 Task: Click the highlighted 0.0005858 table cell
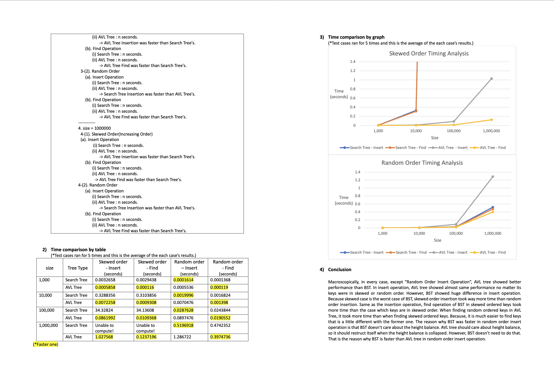tap(105, 287)
